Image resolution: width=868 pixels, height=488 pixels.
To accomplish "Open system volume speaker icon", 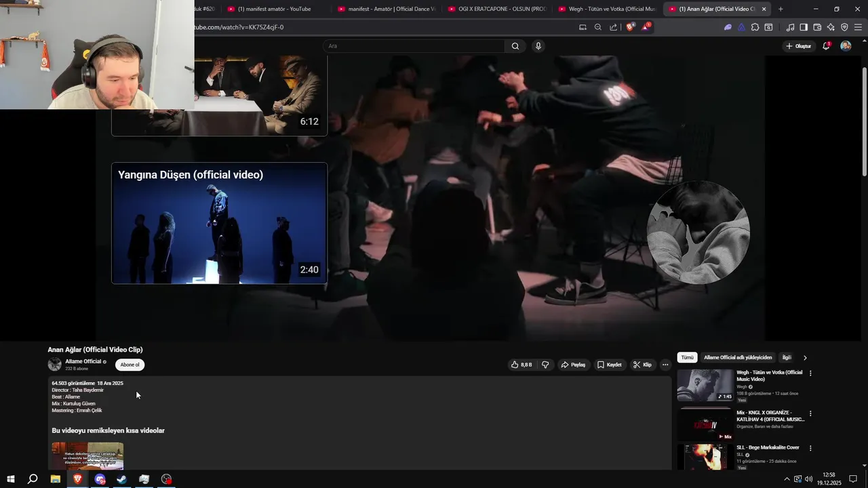I will (x=809, y=479).
